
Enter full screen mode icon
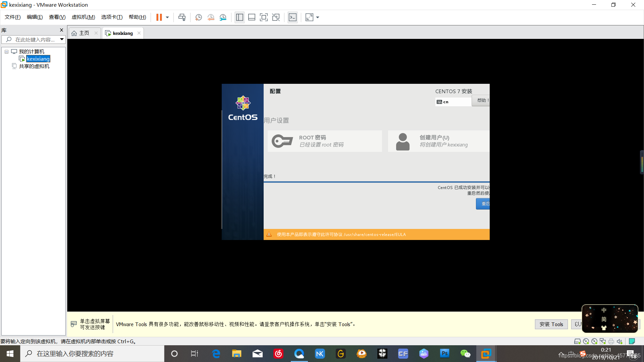[264, 17]
